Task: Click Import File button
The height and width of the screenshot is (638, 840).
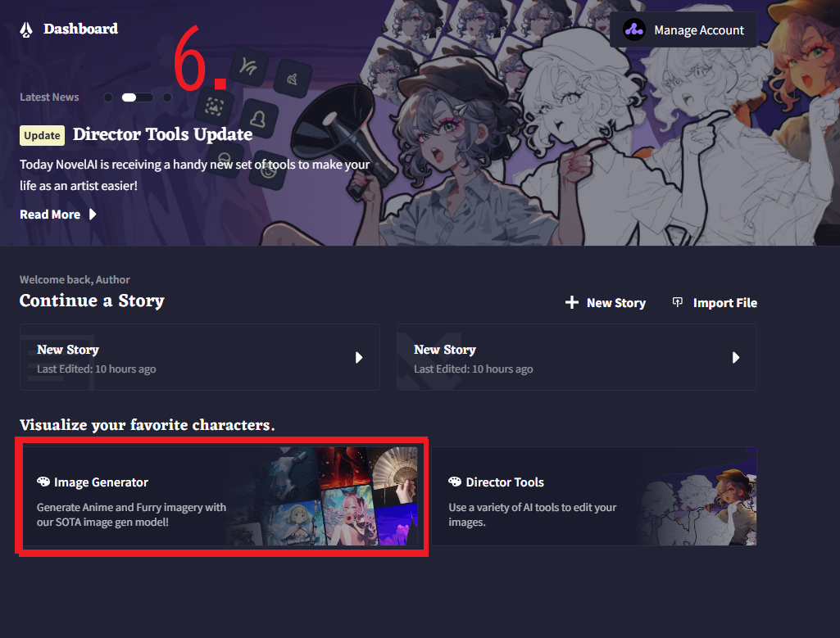Action: (715, 303)
